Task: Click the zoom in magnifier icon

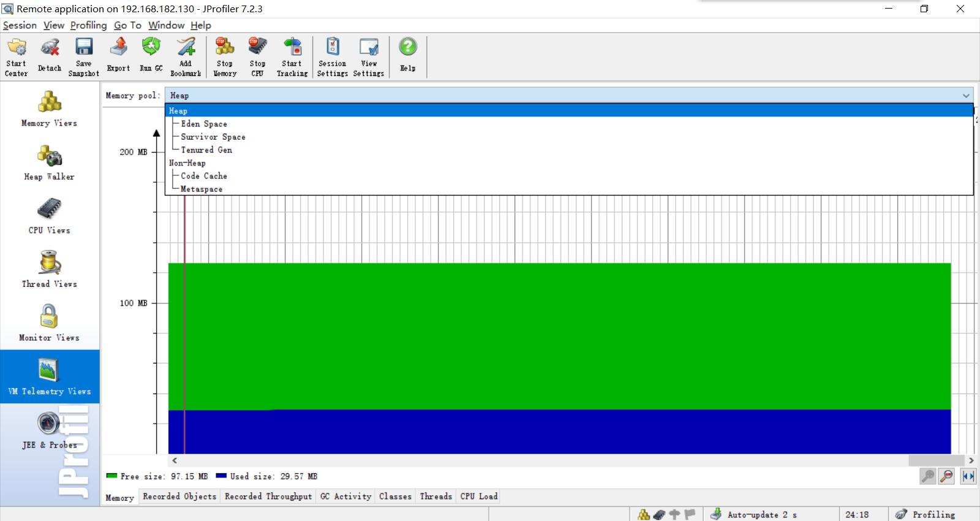Action: pyautogui.click(x=928, y=476)
